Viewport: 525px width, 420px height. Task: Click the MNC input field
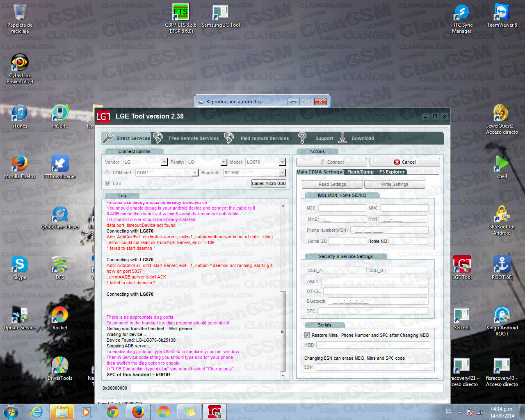(404, 208)
